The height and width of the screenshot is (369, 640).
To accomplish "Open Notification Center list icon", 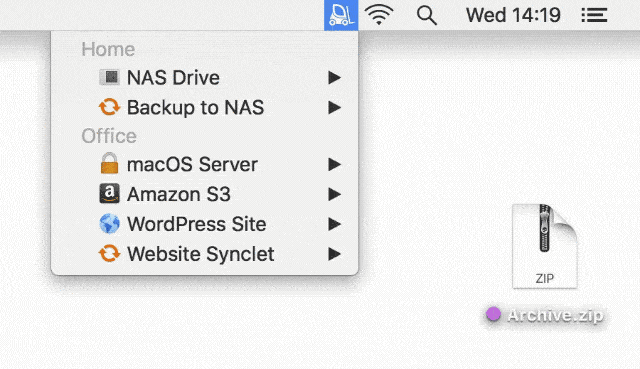I will tap(594, 16).
